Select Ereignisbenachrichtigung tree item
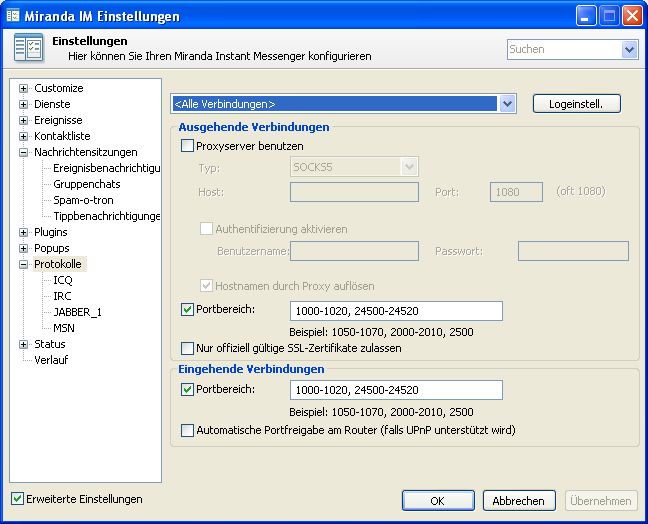648x524 pixels. 107,168
